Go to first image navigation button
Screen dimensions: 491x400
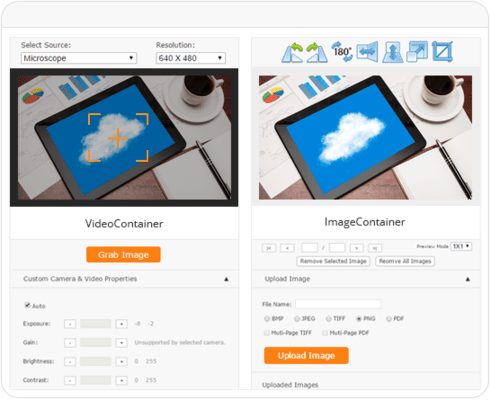(269, 248)
